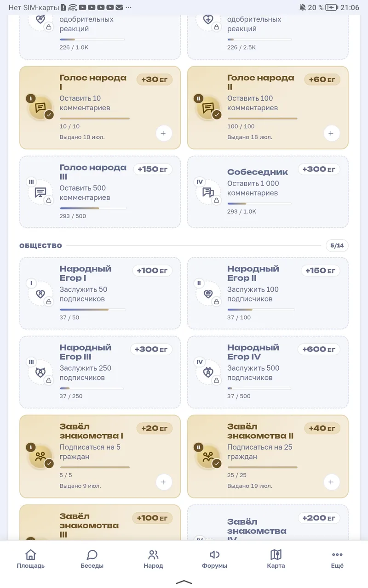Pull up the bottom chevron handle
368x588 pixels.
(184, 582)
